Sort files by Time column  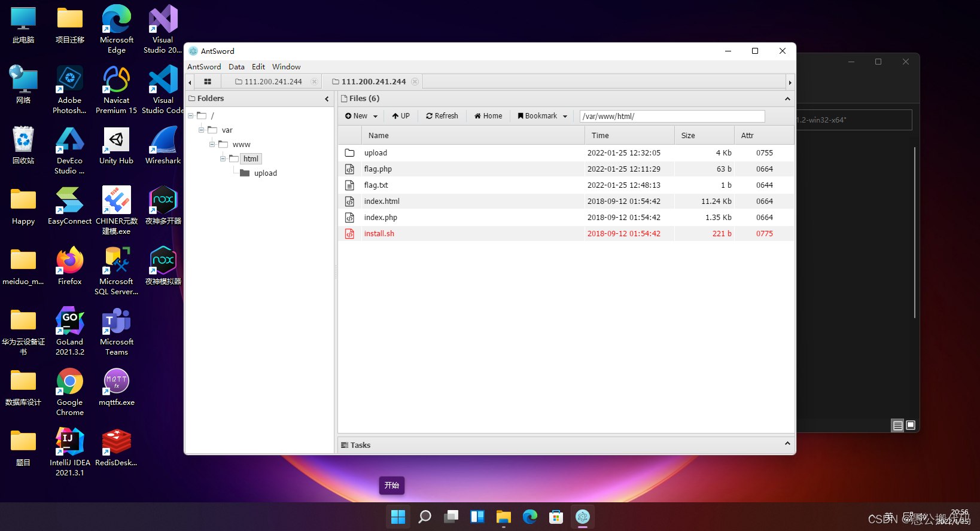(629, 136)
